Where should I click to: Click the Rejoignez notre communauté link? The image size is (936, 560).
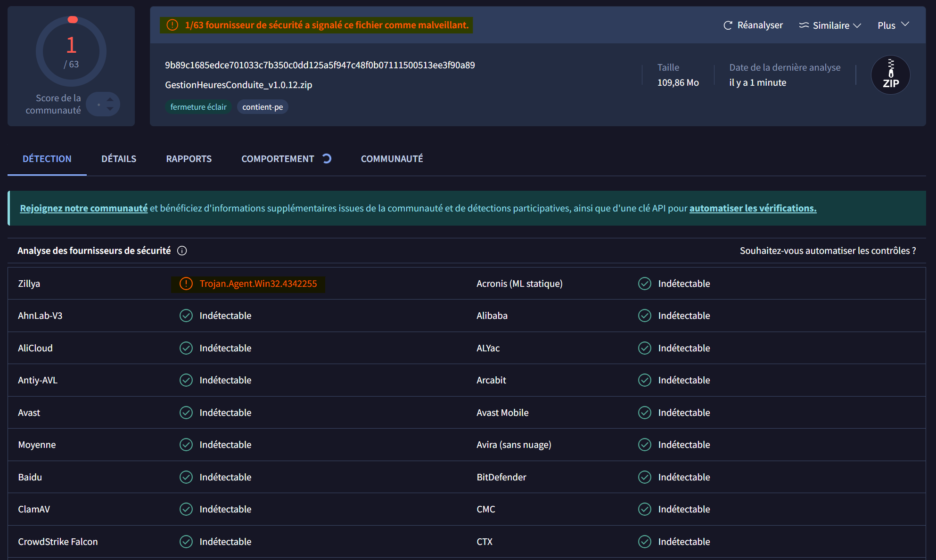[83, 208]
